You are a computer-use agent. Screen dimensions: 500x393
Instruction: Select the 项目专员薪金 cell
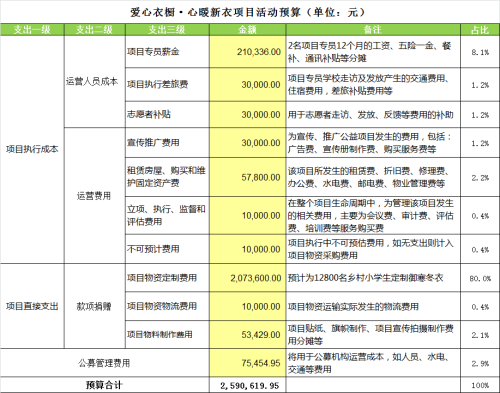167,52
